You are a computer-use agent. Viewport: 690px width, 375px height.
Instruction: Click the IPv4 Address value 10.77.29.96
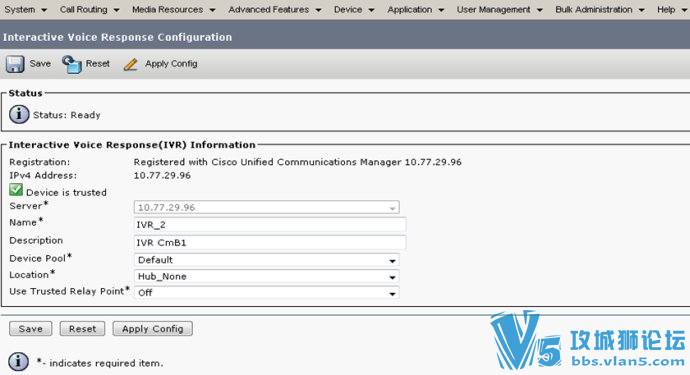[x=162, y=175]
